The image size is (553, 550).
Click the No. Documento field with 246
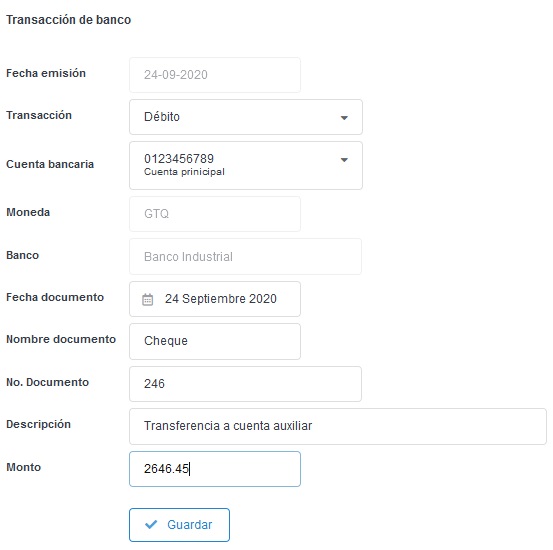245,384
